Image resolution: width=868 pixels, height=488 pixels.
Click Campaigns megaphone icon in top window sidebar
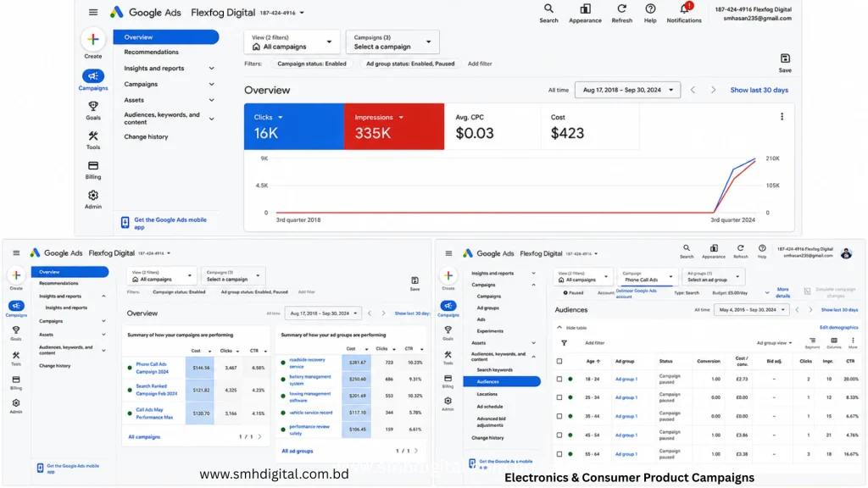tap(93, 75)
